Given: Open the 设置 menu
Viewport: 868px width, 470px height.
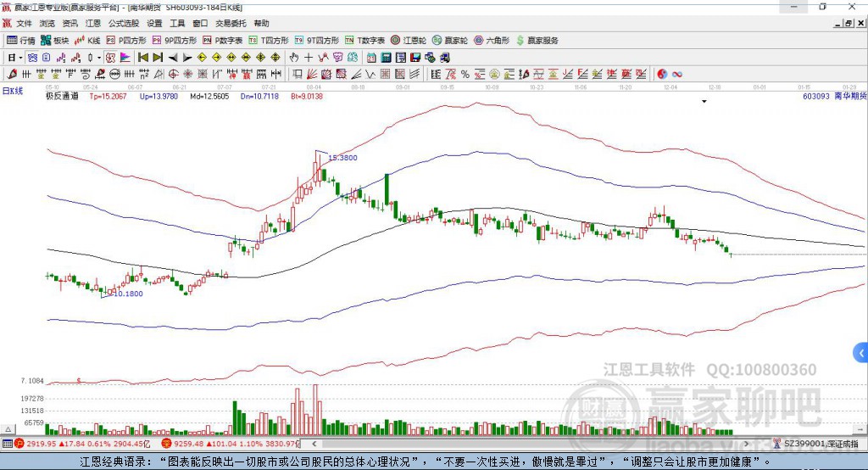Looking at the screenshot, I should [x=154, y=23].
